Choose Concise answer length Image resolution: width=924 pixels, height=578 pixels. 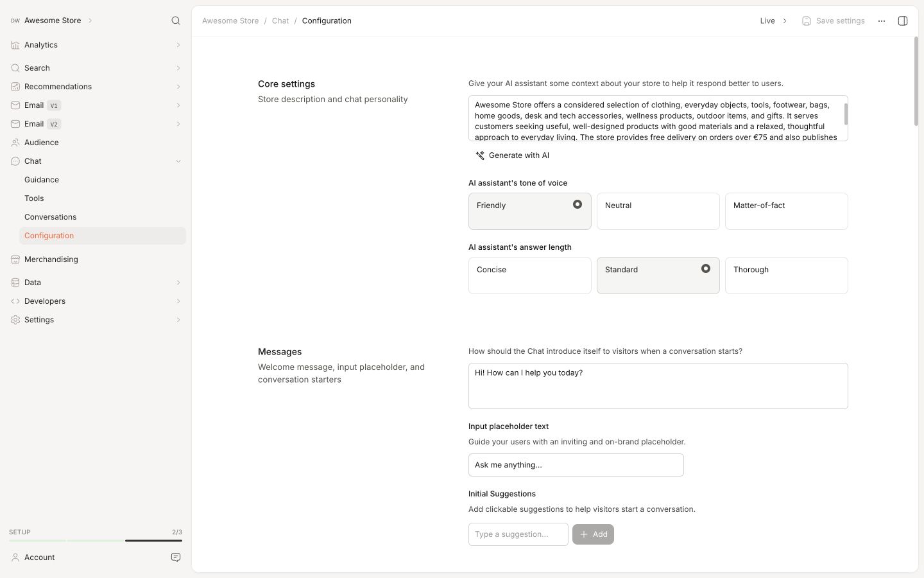(x=530, y=276)
